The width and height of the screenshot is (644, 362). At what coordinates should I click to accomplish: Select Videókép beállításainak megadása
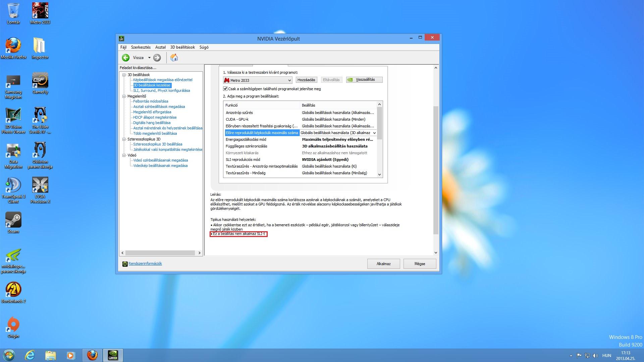(160, 166)
